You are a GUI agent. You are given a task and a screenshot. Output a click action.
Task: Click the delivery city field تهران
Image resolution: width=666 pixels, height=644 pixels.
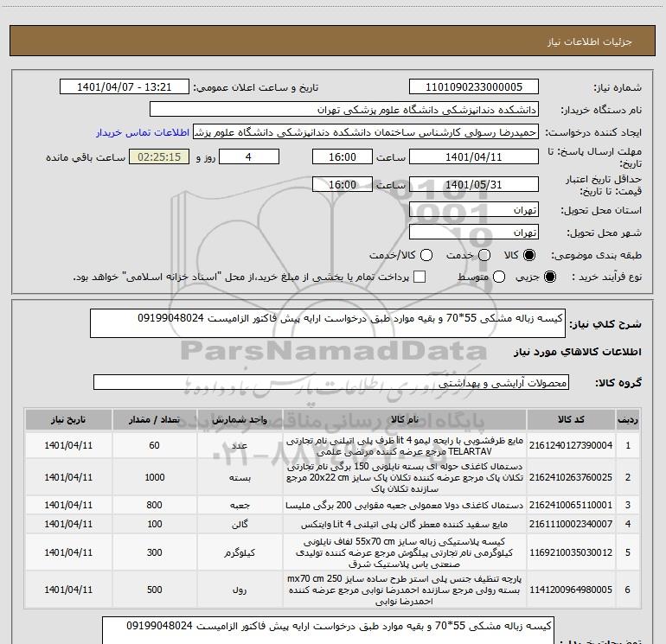[474, 233]
